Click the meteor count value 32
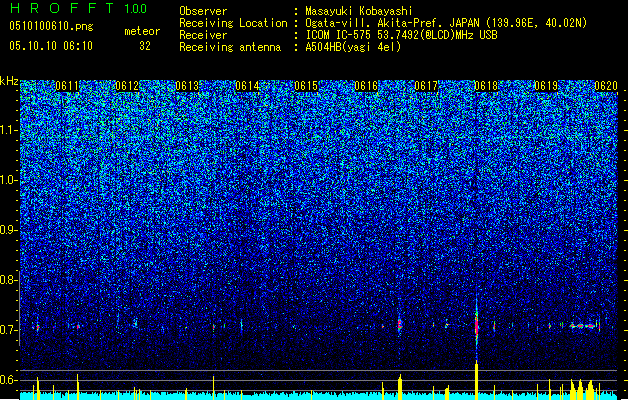629x400 pixels. pos(145,46)
